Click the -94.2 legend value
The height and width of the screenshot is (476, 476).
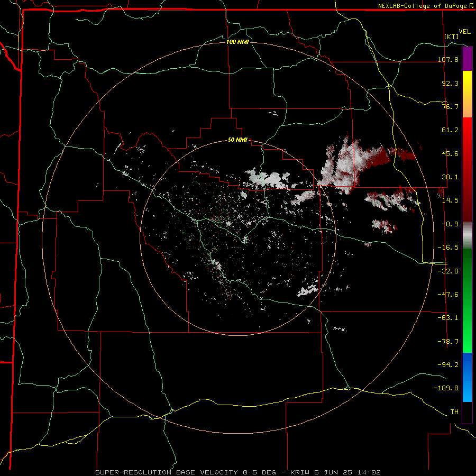tap(448, 364)
